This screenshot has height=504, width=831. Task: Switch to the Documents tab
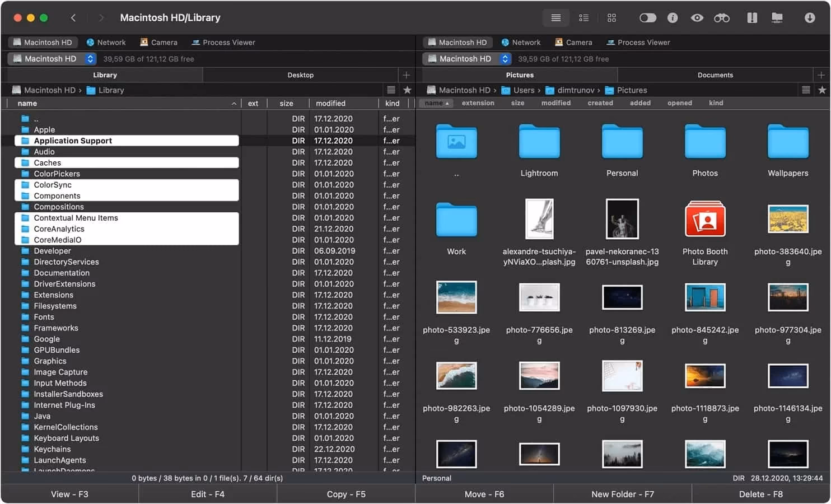[x=715, y=74]
